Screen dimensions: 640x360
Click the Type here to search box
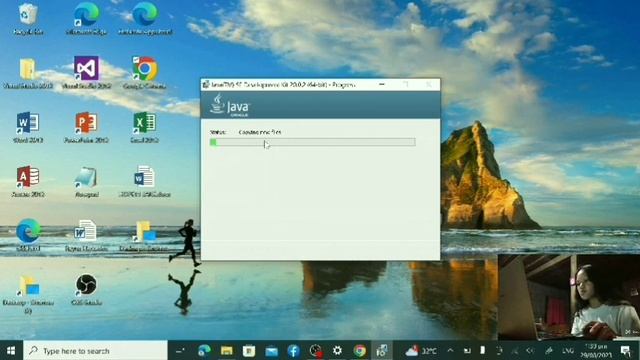point(96,351)
